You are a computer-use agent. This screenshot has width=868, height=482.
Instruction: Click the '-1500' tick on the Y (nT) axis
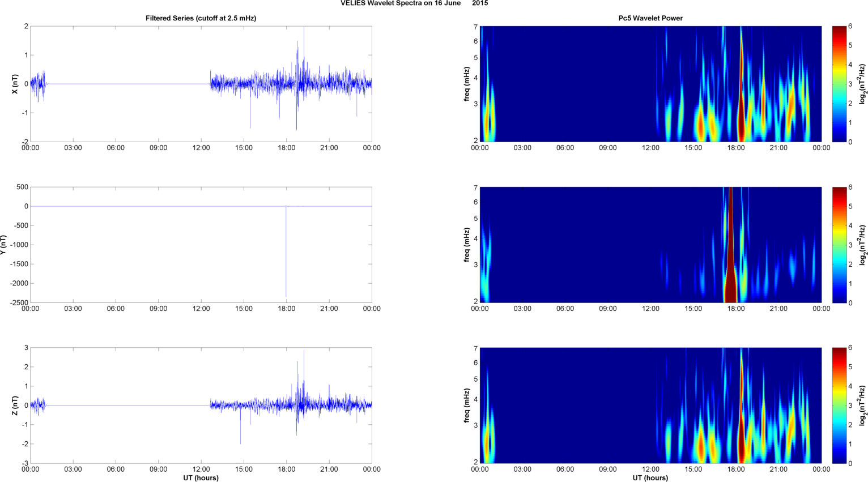point(19,264)
